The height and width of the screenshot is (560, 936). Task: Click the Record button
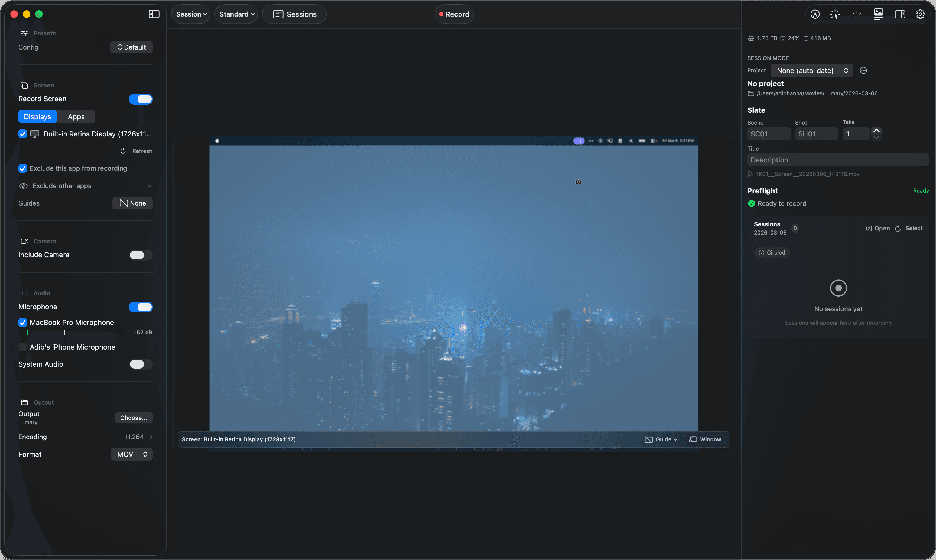coord(454,14)
